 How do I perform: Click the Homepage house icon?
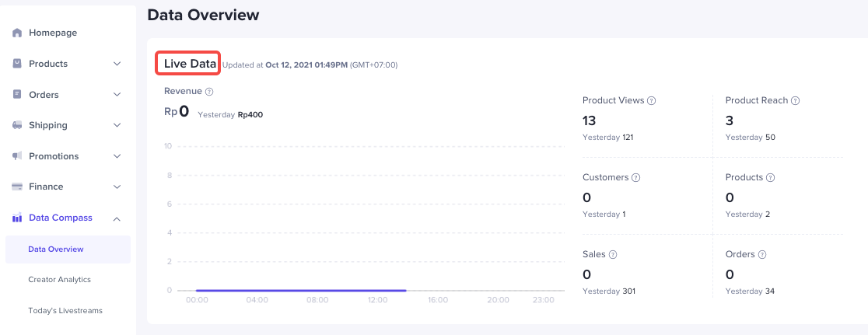pos(17,33)
